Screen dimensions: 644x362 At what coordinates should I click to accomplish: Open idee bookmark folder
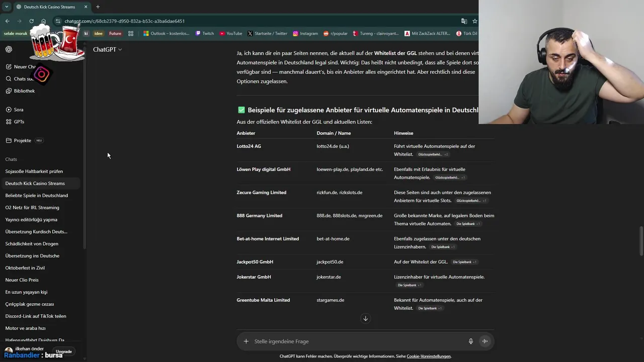pos(99,34)
